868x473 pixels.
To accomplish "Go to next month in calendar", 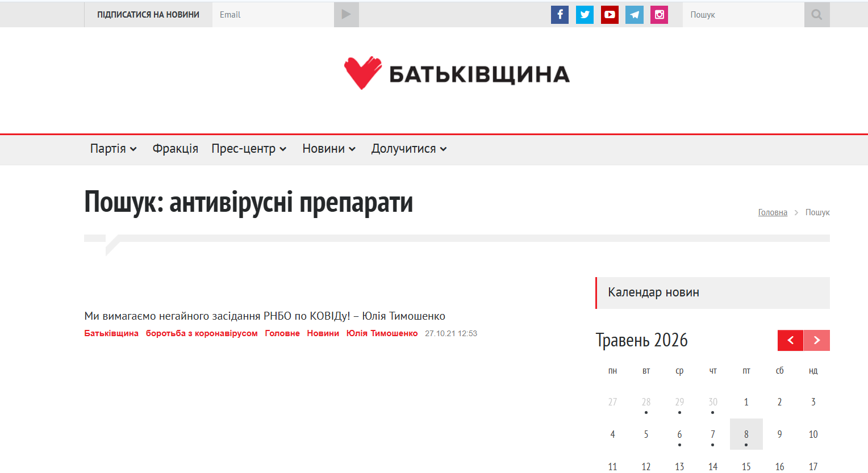I will (817, 340).
